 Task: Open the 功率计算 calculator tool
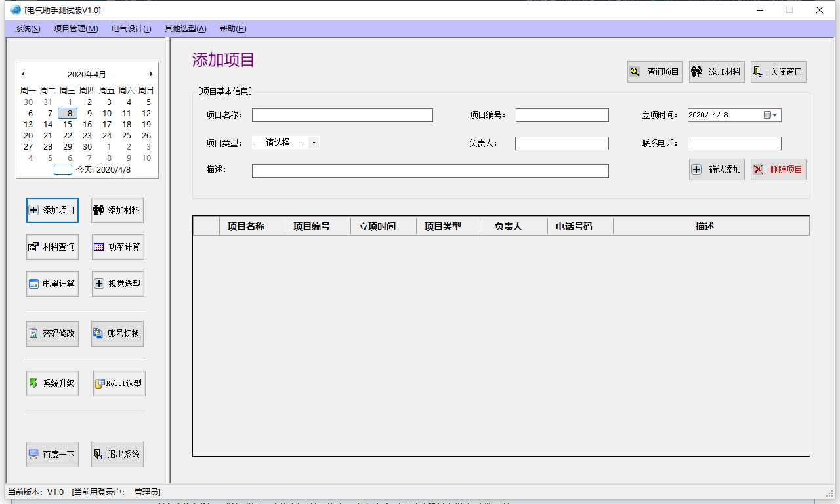117,247
